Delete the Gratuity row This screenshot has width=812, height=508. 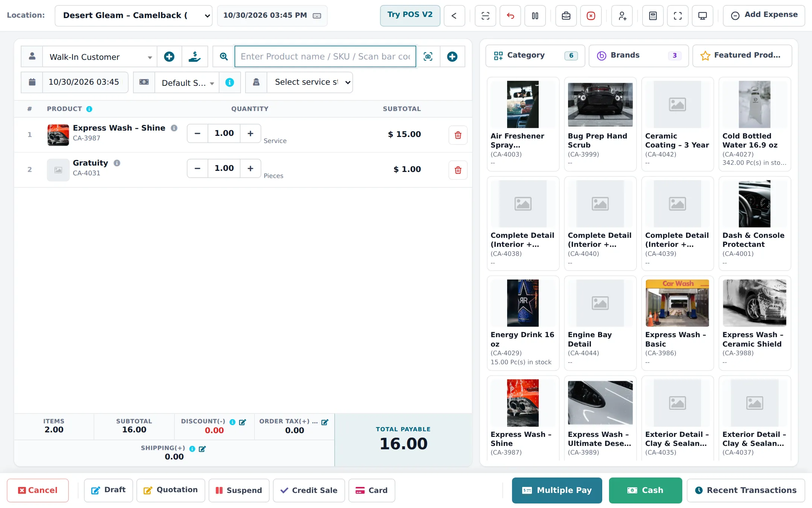point(458,170)
